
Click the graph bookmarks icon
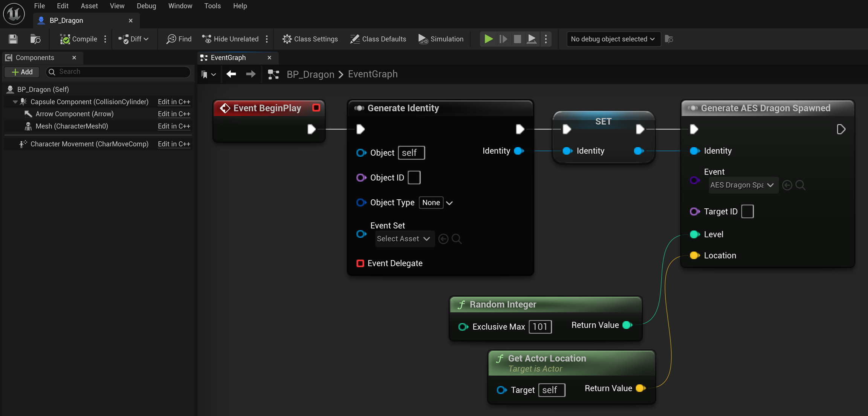click(x=205, y=74)
